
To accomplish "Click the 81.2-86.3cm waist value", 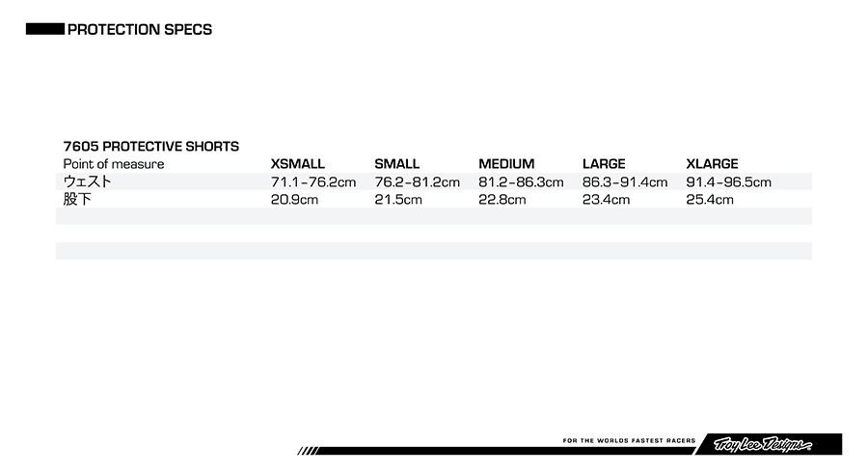I will 521,182.
